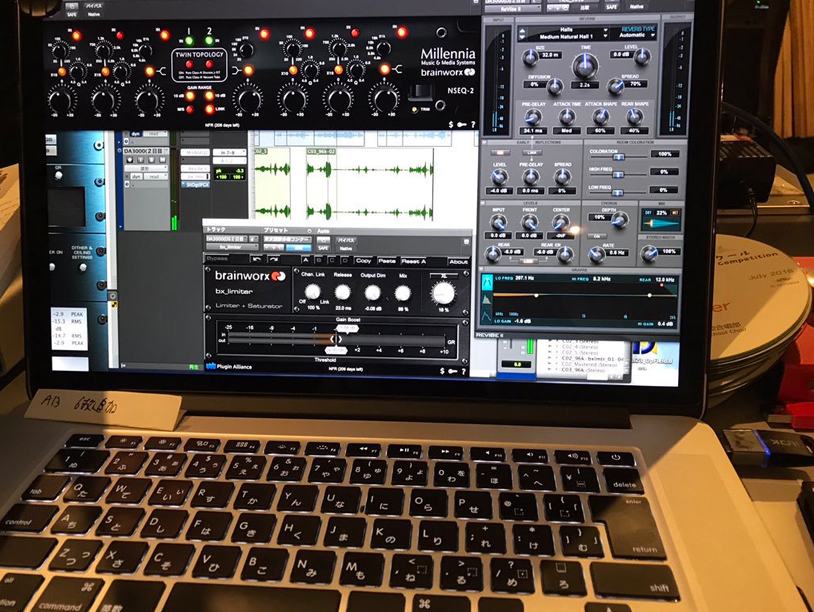Click About in bx_limiter toolbar
The image size is (814, 612).
[x=458, y=262]
